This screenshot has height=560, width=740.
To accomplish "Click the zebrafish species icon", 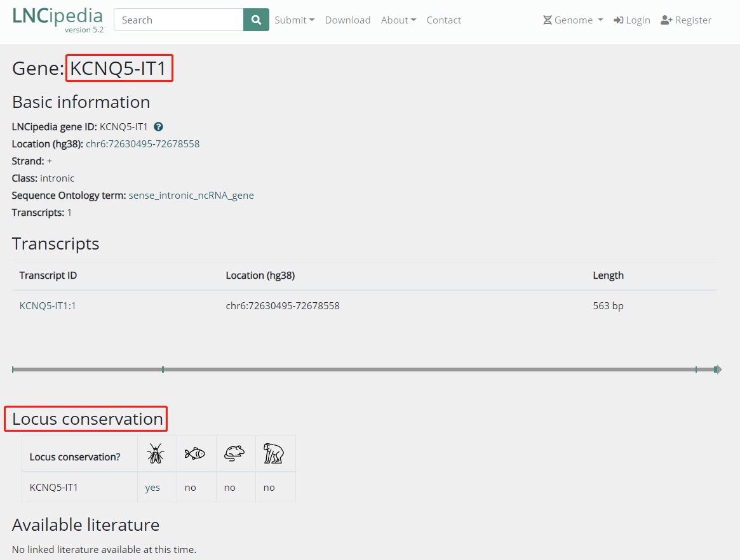I will (x=195, y=453).
